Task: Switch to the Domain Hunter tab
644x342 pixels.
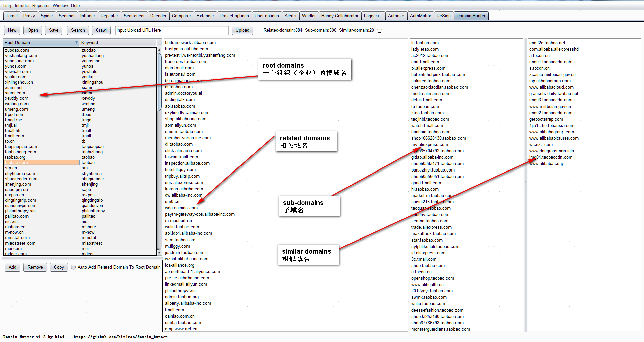Action: 471,16
